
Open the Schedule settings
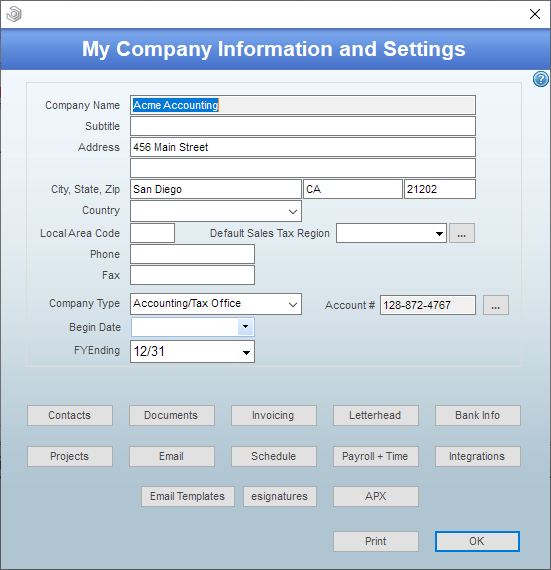(x=274, y=457)
